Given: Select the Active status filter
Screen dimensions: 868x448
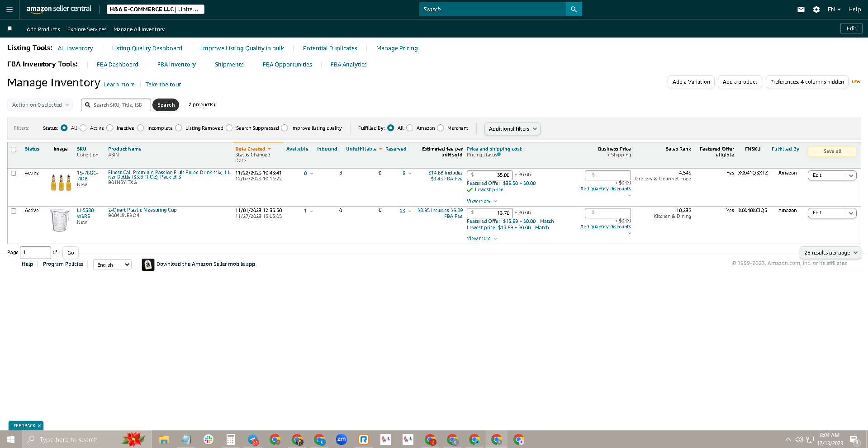Looking at the screenshot, I should (x=83, y=128).
